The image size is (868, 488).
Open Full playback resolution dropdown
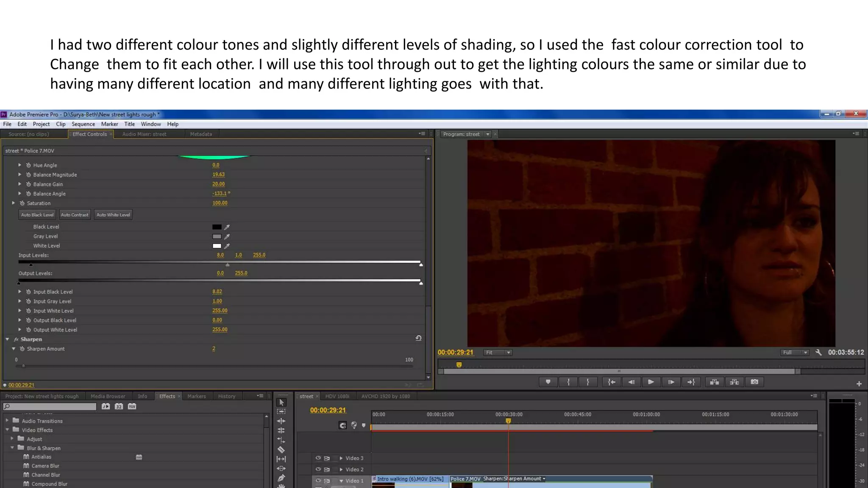pyautogui.click(x=795, y=352)
